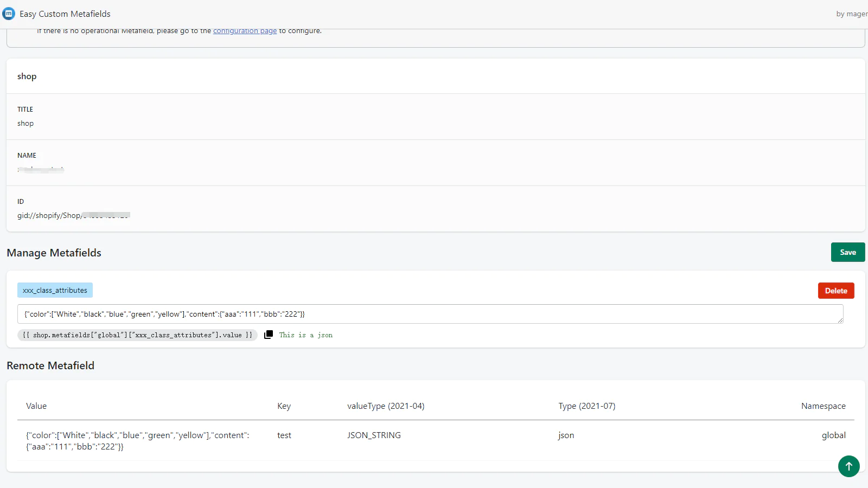
Task: Click the Remote Metafield heading
Action: pyautogui.click(x=50, y=365)
